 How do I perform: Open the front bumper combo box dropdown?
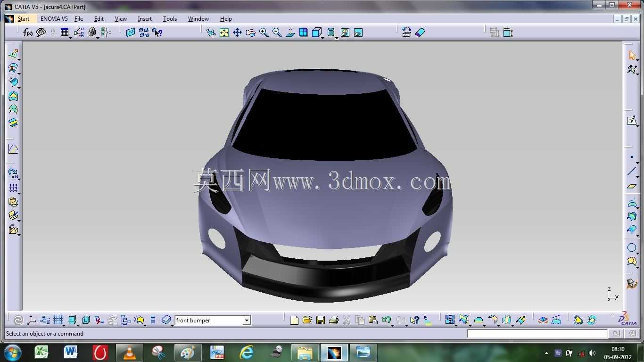click(x=246, y=321)
